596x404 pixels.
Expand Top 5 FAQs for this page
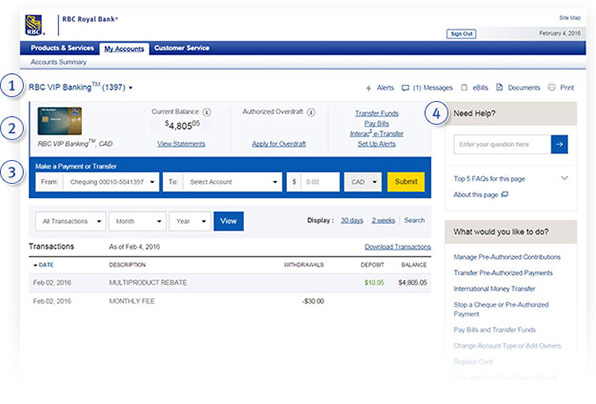coord(565,178)
